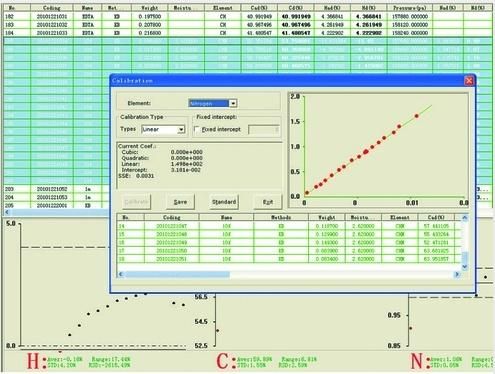495x374 pixels.
Task: Click the Methods column header in calibration table
Action: tap(281, 217)
